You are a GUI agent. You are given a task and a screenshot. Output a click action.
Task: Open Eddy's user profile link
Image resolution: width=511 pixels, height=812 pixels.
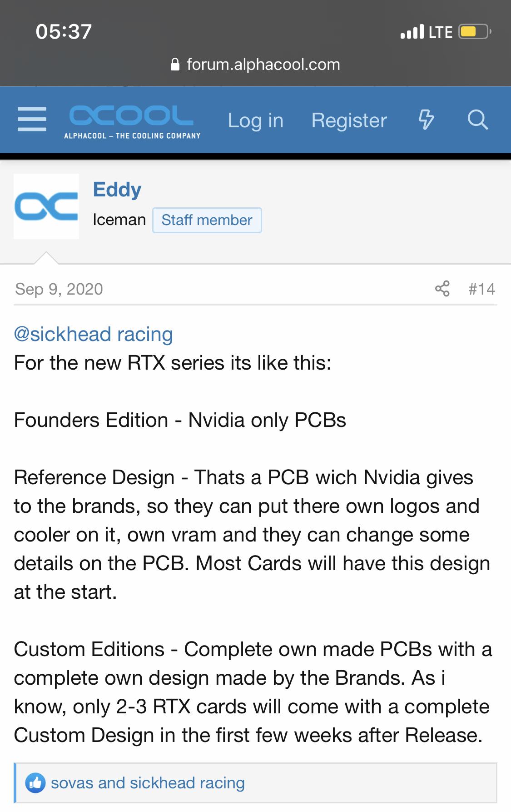[117, 189]
